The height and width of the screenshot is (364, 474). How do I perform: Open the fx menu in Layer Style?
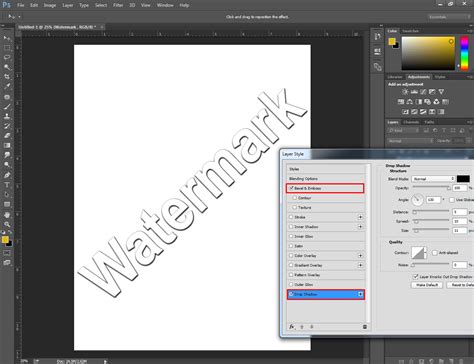(292, 327)
